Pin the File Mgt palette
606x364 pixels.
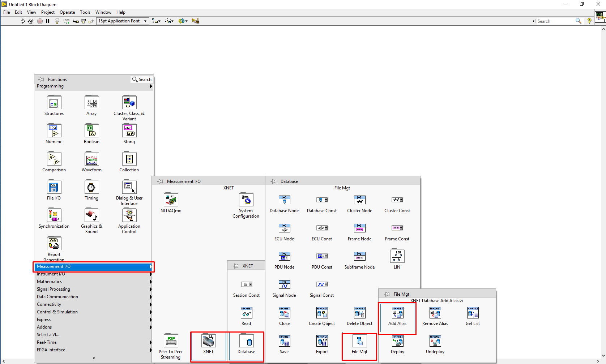tap(387, 294)
